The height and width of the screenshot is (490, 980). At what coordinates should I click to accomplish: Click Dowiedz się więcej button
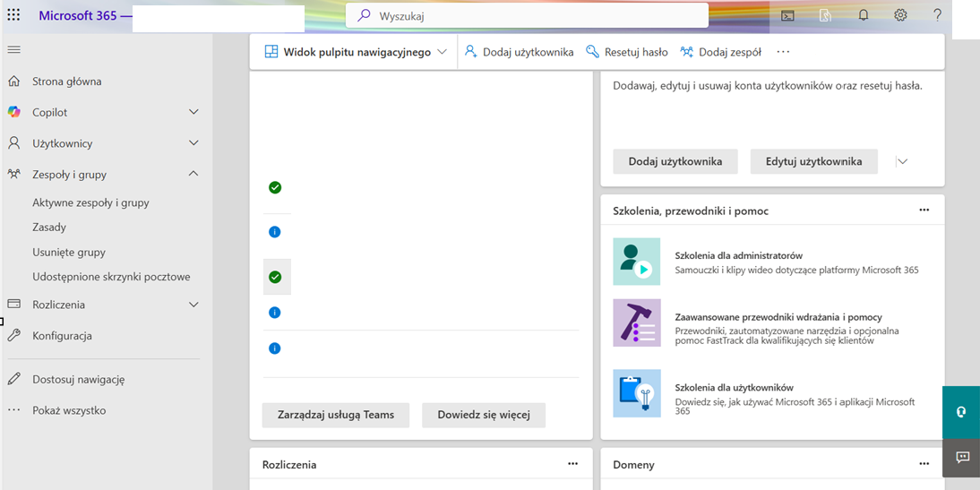[x=484, y=415]
